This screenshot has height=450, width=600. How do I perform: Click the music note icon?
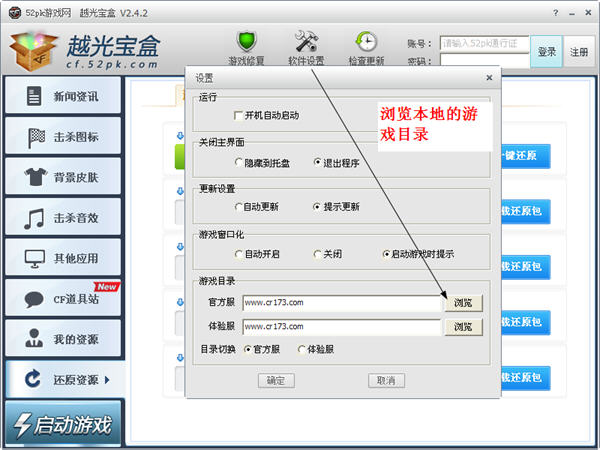click(34, 219)
